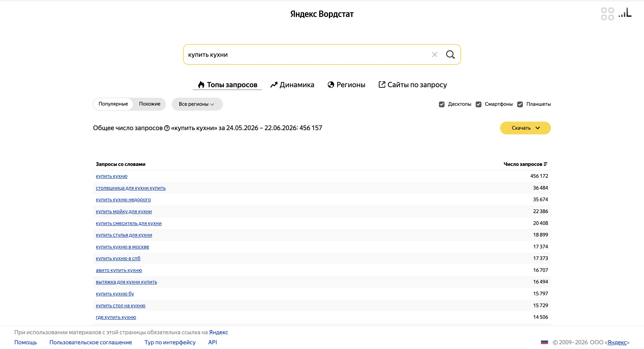This screenshot has width=644, height=349.
Task: Open the столешница для кухни купить link
Action: 131,188
